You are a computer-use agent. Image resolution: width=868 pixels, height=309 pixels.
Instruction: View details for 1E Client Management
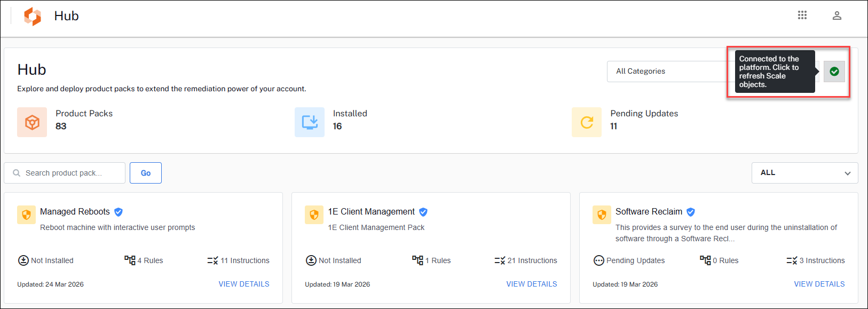531,284
